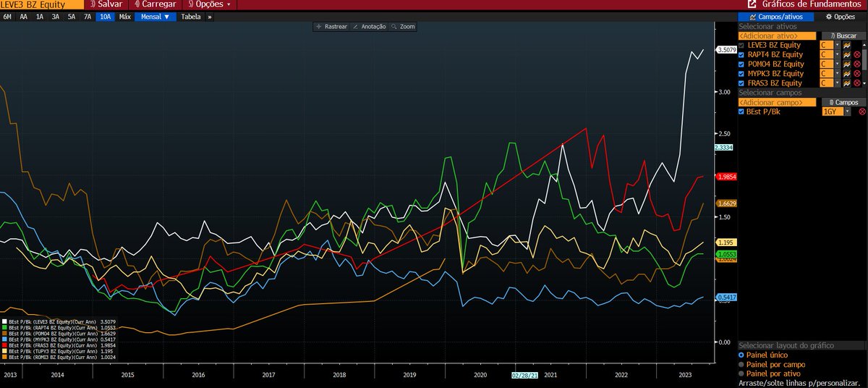Toggle LEVE3 BZ Equity checkbox
This screenshot has height=388, width=868.
pos(741,45)
